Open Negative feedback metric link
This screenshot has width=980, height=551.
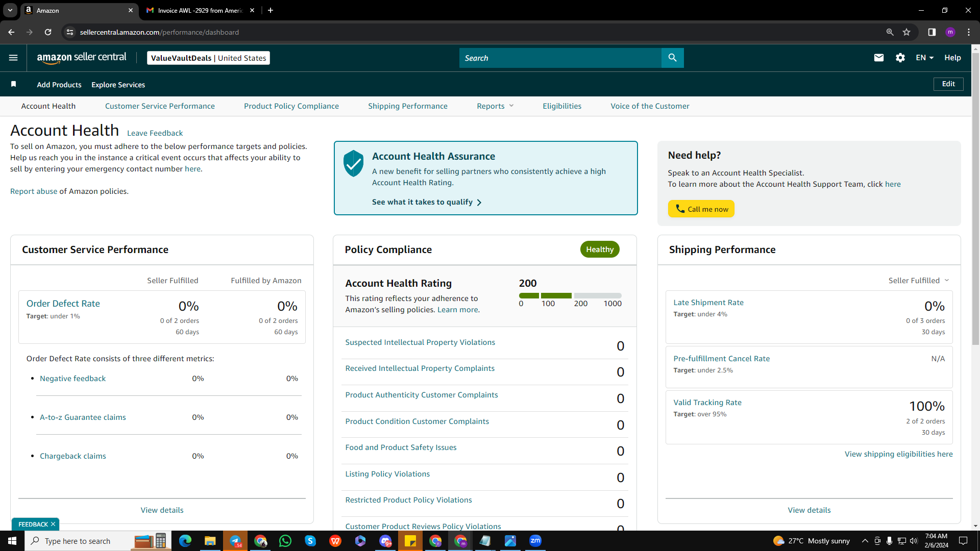coord(73,379)
